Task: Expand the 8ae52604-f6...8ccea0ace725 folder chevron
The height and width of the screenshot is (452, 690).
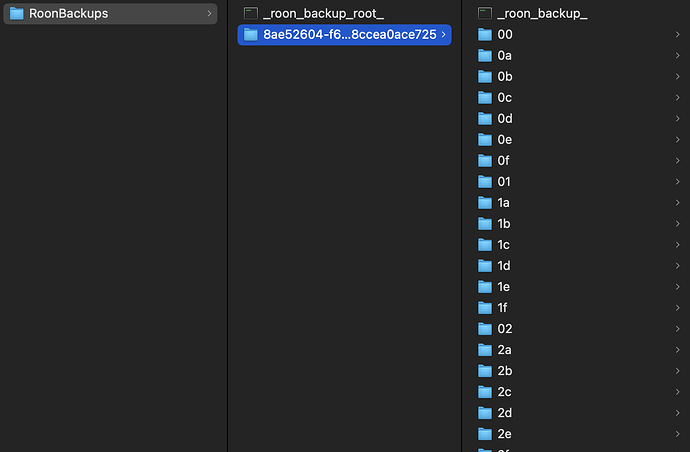Action: click(444, 35)
